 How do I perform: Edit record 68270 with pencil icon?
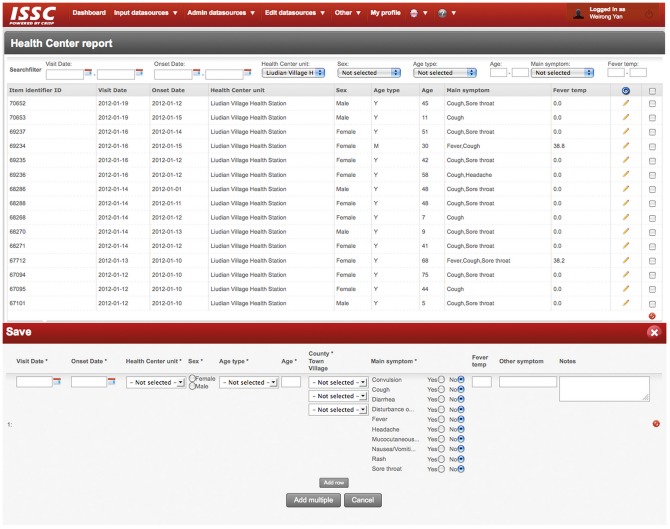(x=626, y=231)
